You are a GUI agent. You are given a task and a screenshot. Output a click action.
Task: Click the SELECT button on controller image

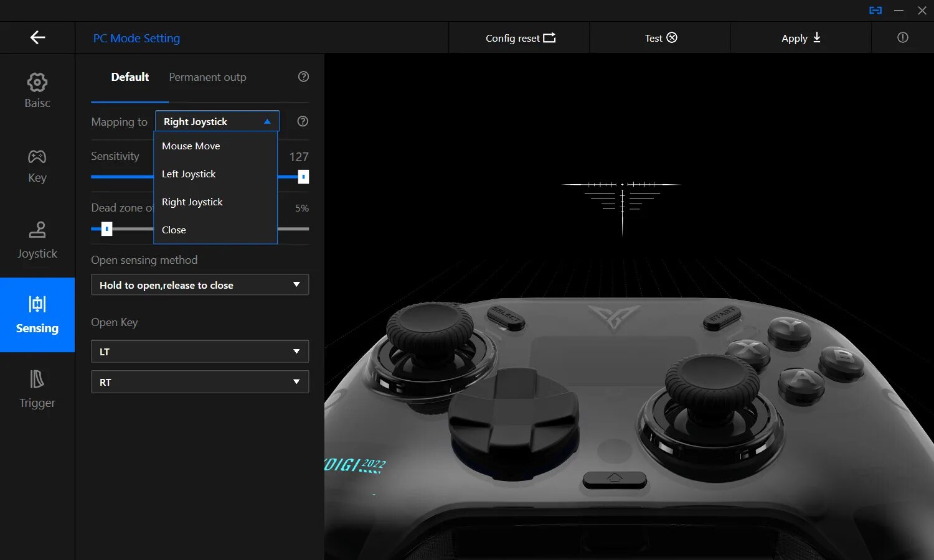coord(506,316)
